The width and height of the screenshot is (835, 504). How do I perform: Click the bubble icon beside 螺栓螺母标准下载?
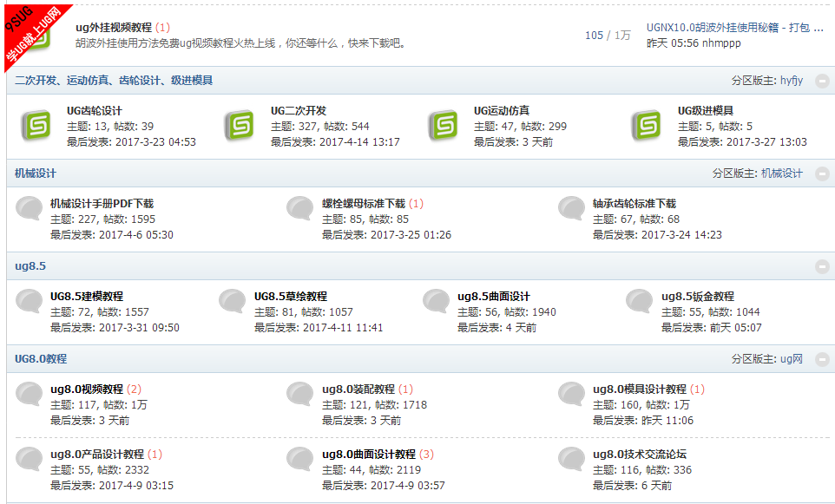click(x=300, y=208)
